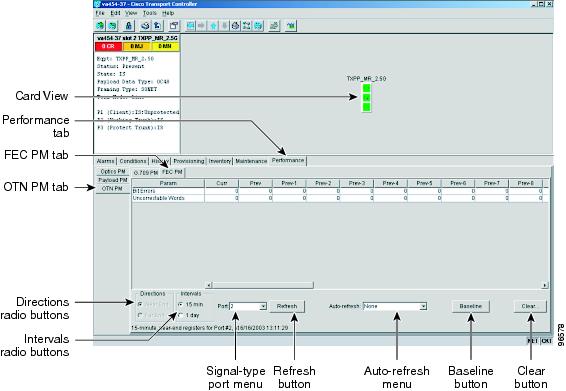Click the open new window toolbar icon

tap(174, 26)
